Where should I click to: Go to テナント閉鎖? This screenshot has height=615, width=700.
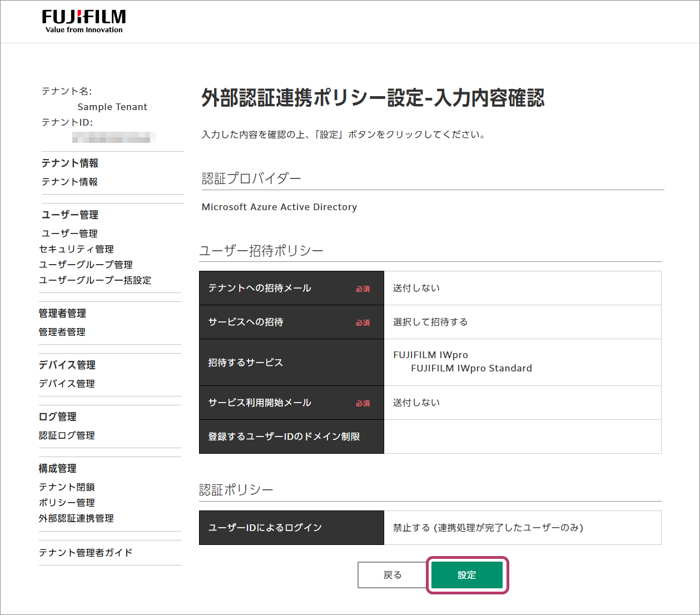coord(67,487)
